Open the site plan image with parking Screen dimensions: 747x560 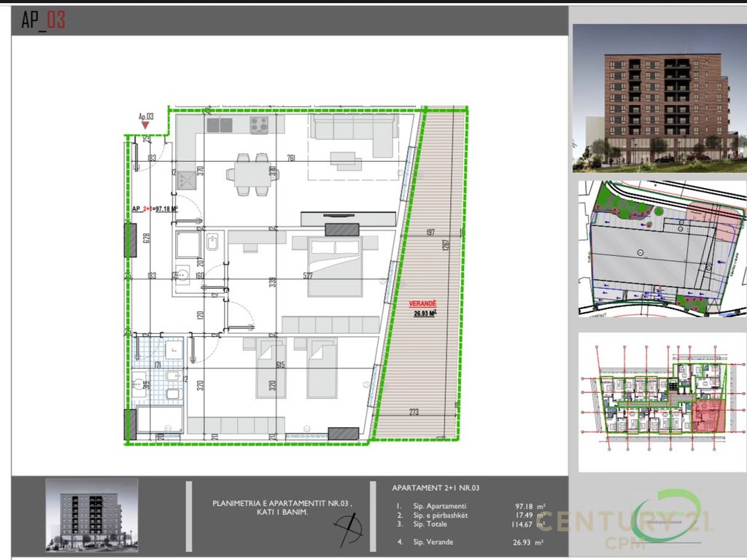click(662, 249)
